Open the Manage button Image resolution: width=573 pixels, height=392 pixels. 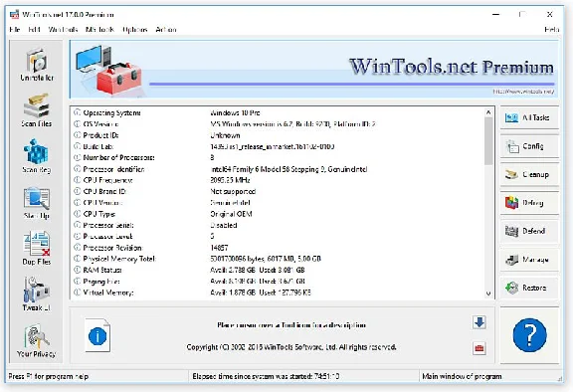coord(529,260)
